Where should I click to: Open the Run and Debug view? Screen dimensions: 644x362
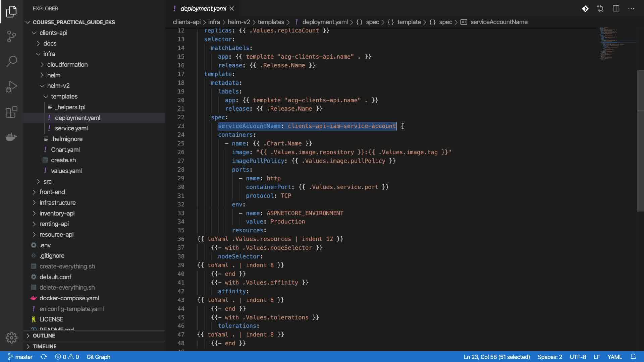pyautogui.click(x=11, y=86)
